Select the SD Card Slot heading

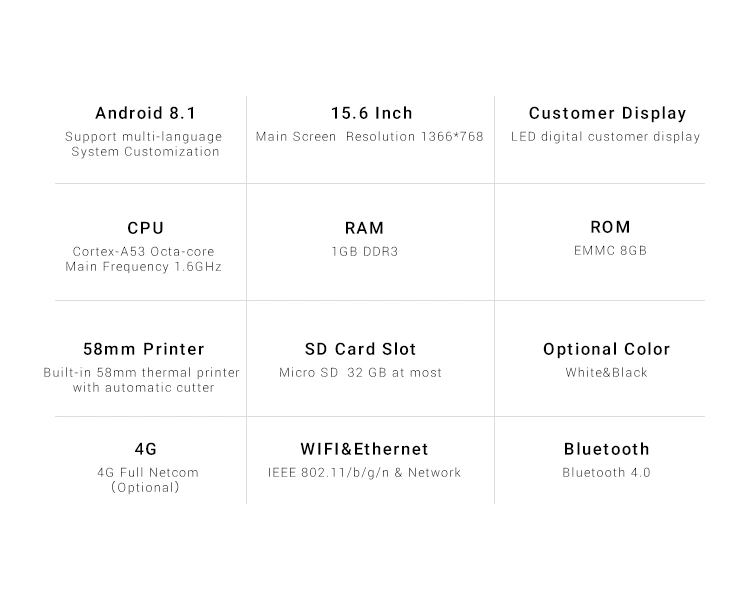pos(361,349)
